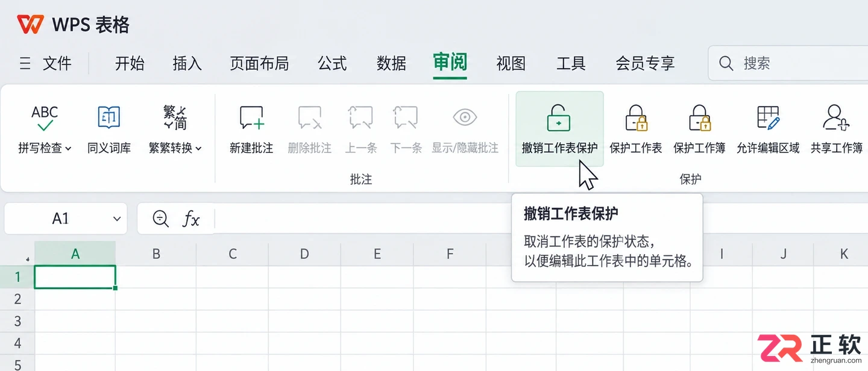868x371 pixels.
Task: Add a comment with 新建批注
Action: (251, 129)
